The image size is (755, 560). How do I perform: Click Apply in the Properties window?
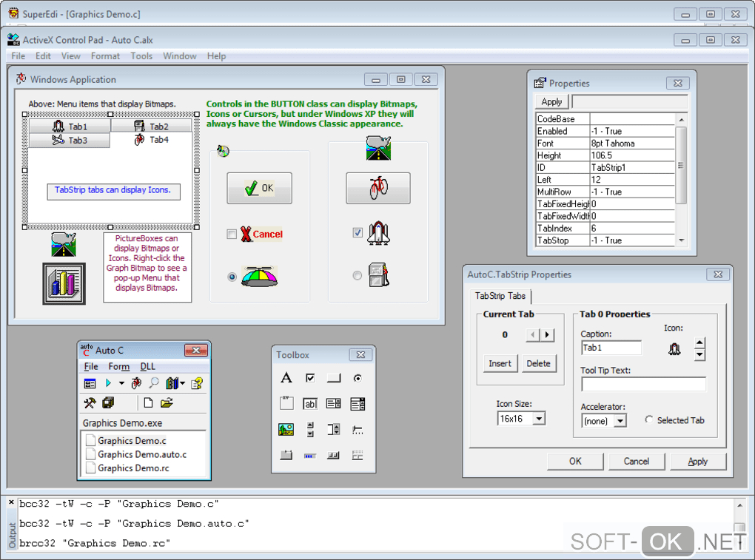click(551, 101)
